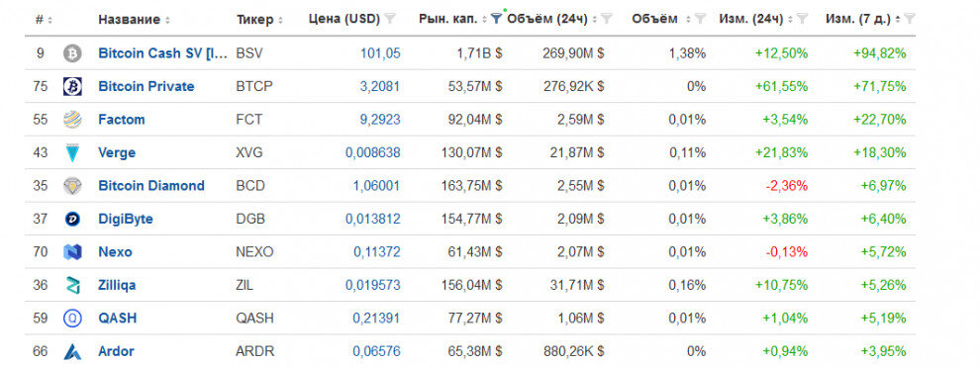This screenshot has width=980, height=367.
Task: Click Nexo price 0,11372
Action: pyautogui.click(x=377, y=252)
